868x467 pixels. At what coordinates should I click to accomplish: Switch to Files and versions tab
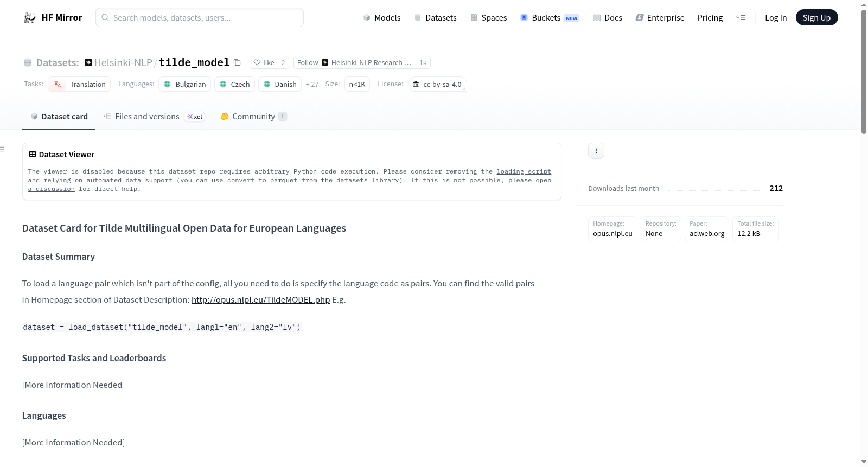click(x=154, y=117)
